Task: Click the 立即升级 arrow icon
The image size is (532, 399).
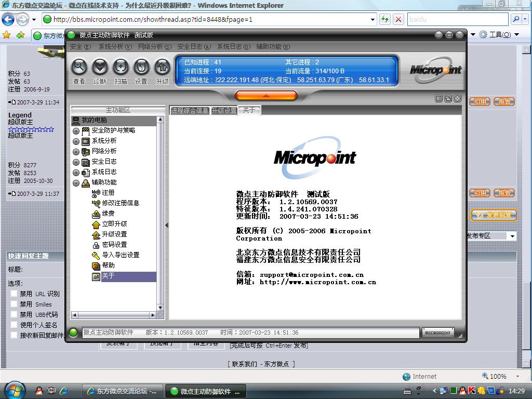Action: [x=96, y=224]
